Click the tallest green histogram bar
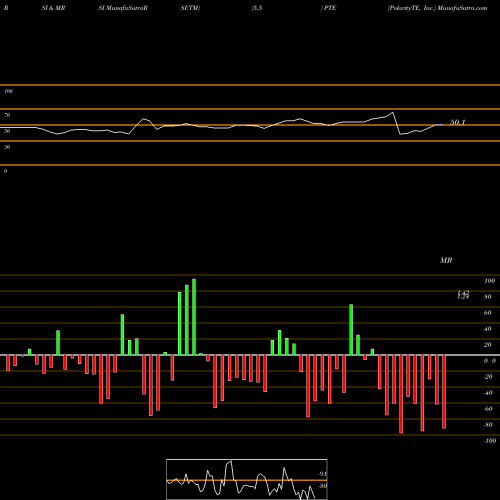 [x=194, y=317]
